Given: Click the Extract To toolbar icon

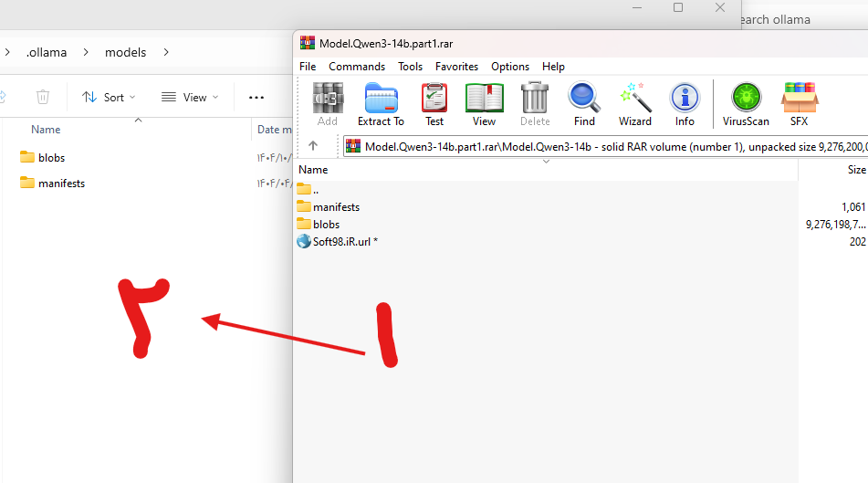Looking at the screenshot, I should pyautogui.click(x=381, y=104).
